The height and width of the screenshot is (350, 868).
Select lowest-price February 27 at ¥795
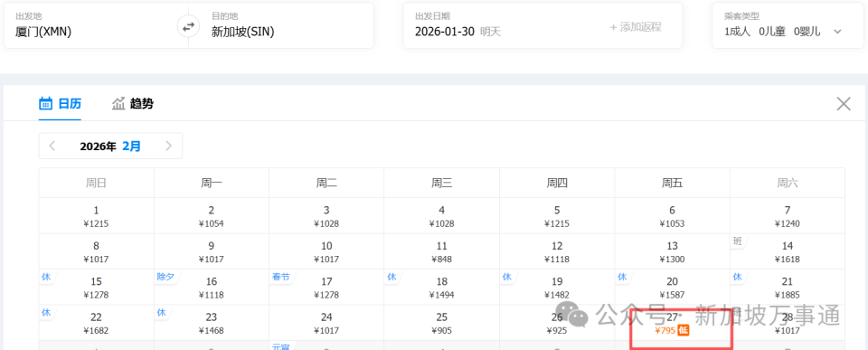[x=672, y=323]
